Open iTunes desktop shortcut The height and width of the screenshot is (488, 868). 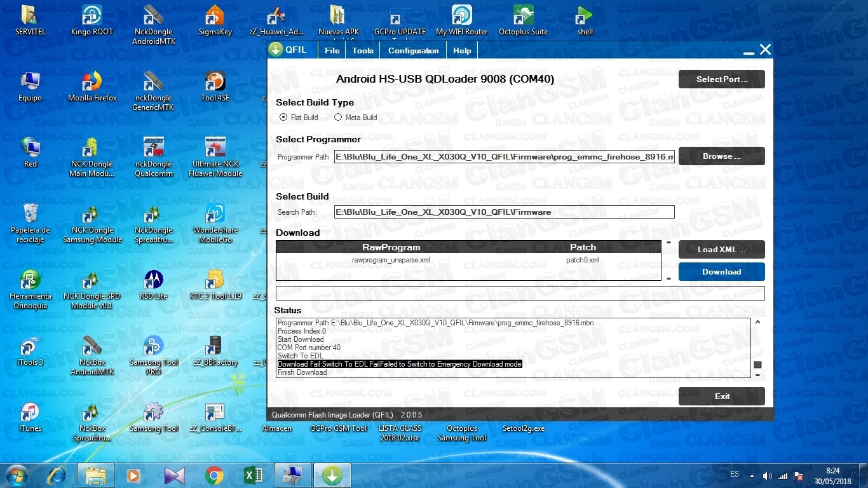(30, 417)
